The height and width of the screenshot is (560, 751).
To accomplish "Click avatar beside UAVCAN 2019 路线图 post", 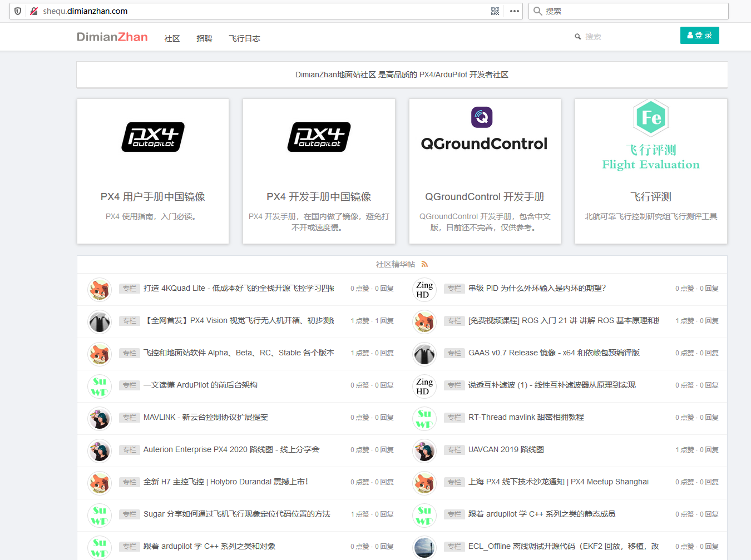I will coord(424,451).
